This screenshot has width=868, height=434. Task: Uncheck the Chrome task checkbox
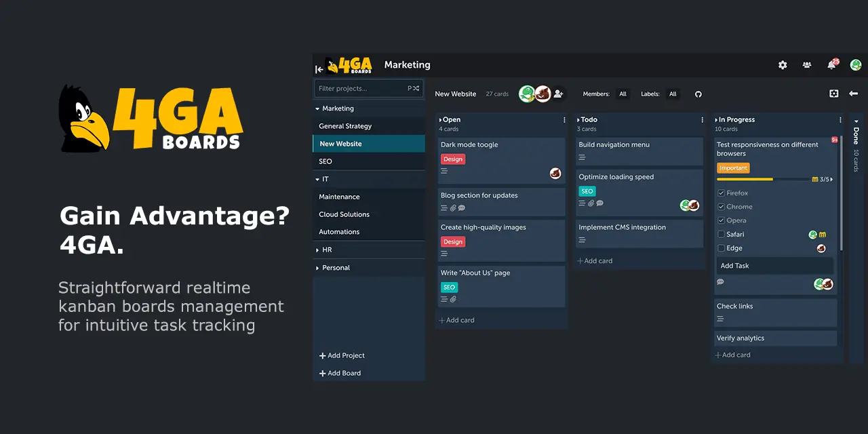(x=721, y=207)
